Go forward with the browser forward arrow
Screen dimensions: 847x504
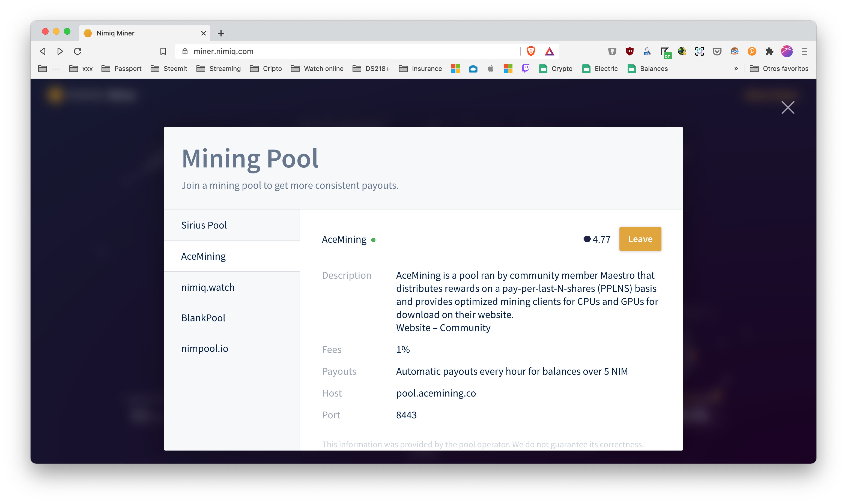[x=60, y=51]
